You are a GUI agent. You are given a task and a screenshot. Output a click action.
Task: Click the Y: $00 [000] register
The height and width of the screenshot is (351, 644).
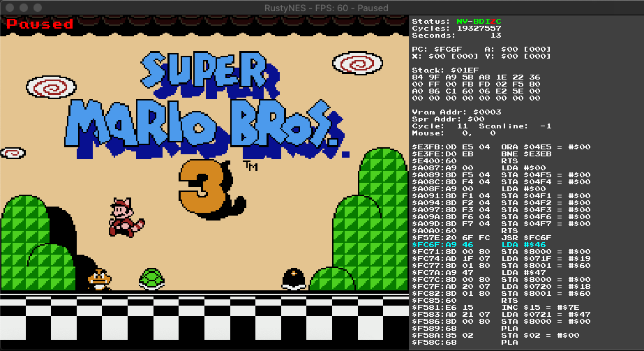coord(518,57)
